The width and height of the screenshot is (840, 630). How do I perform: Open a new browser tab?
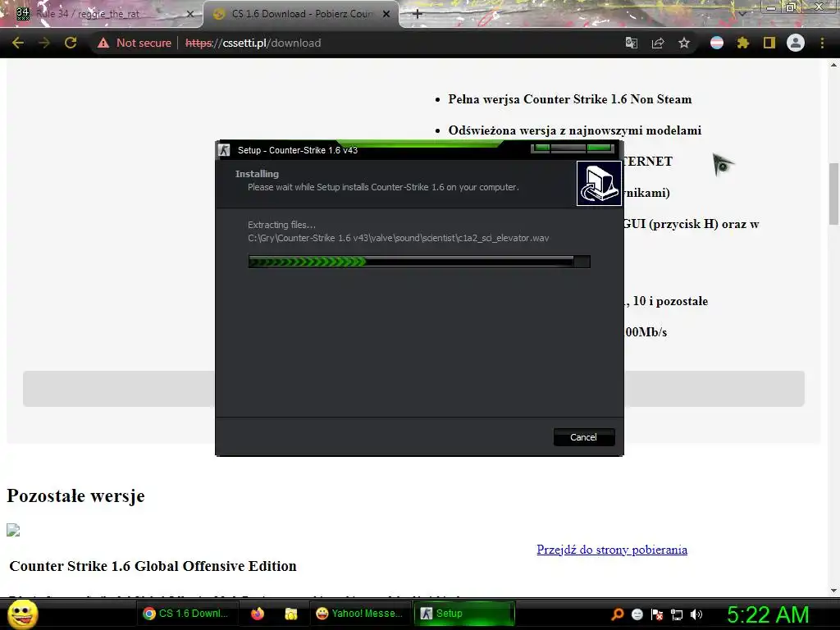click(418, 14)
